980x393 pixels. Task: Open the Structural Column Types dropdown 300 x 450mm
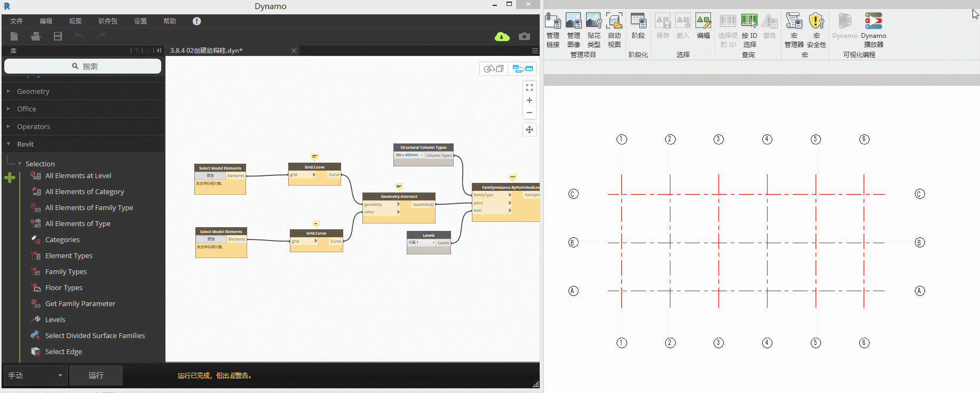coord(409,155)
